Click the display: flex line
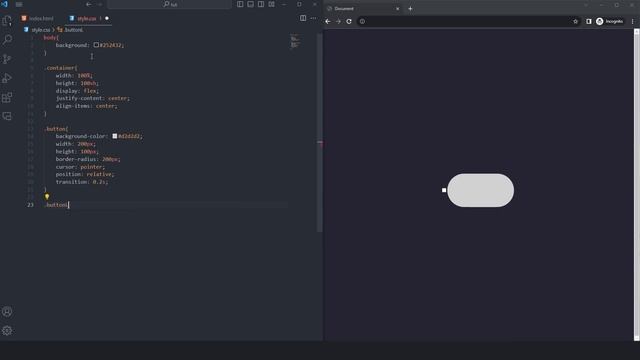Screen dimensions: 640x360 [77, 91]
